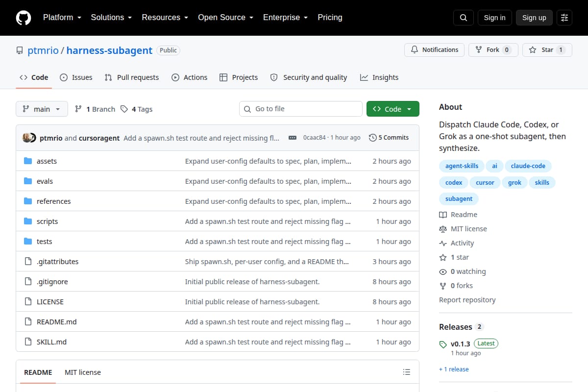Open the ptmrio owner link in title
The width and height of the screenshot is (588, 392).
(43, 50)
